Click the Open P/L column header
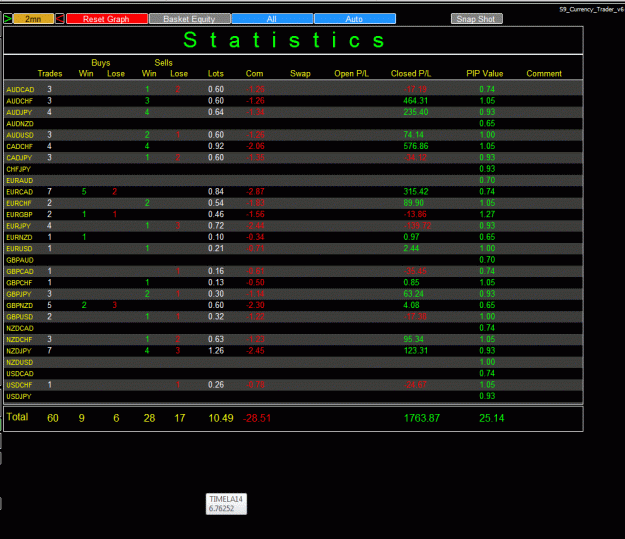 coord(352,74)
